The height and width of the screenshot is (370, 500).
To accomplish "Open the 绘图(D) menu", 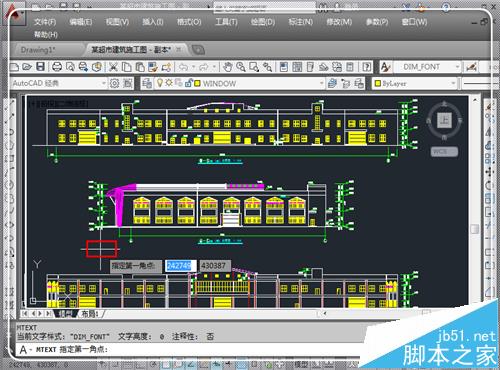I will tap(263, 22).
